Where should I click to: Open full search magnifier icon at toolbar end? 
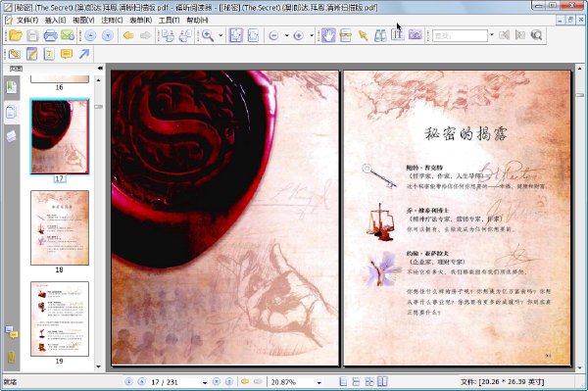(x=537, y=35)
